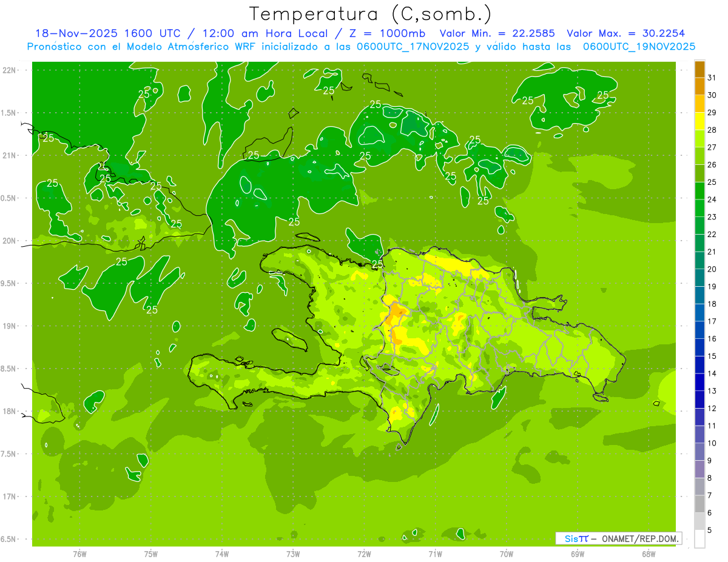The height and width of the screenshot is (562, 728).
Task: Click the 'Valor Max. = 30.2254' text
Action: (626, 33)
